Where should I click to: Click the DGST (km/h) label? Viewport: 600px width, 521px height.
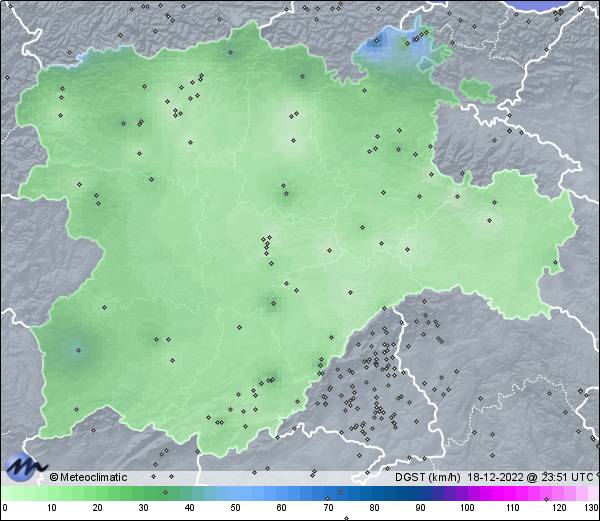428,477
